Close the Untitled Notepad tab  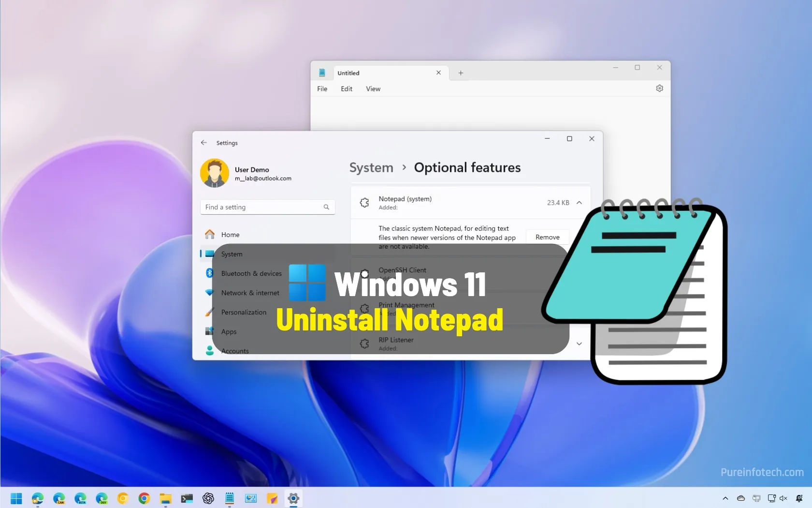438,73
